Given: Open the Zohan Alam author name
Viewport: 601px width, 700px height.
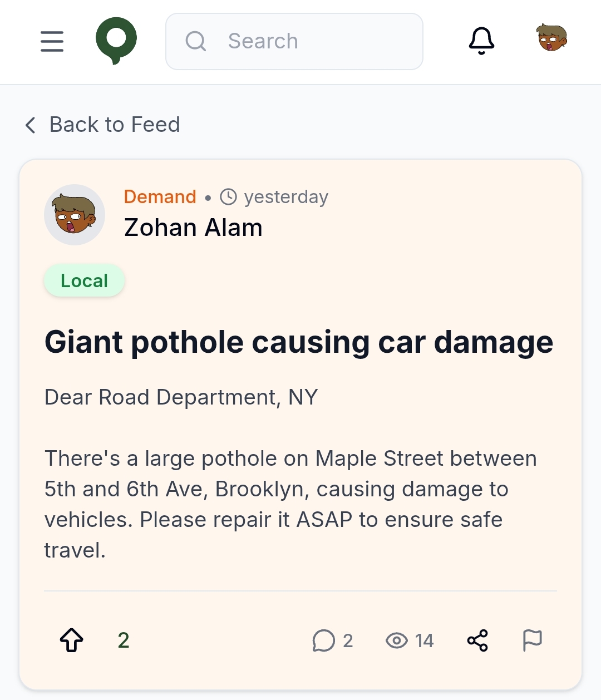Looking at the screenshot, I should click(x=193, y=228).
